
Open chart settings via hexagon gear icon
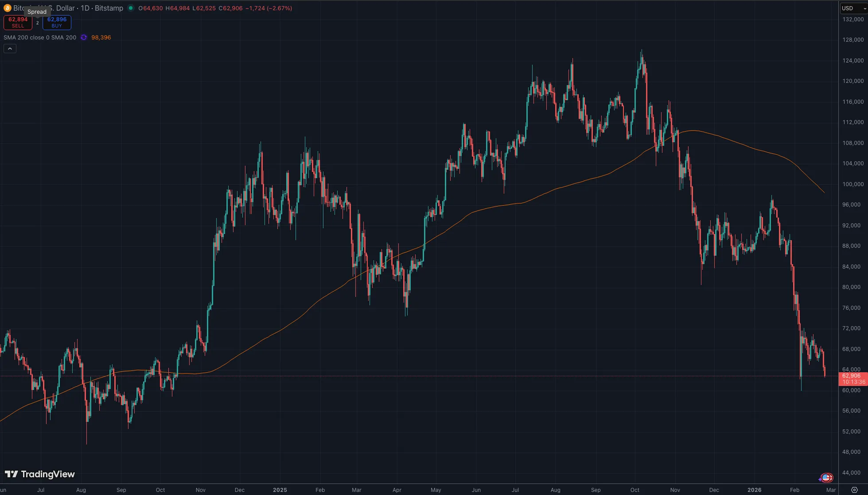coord(854,490)
